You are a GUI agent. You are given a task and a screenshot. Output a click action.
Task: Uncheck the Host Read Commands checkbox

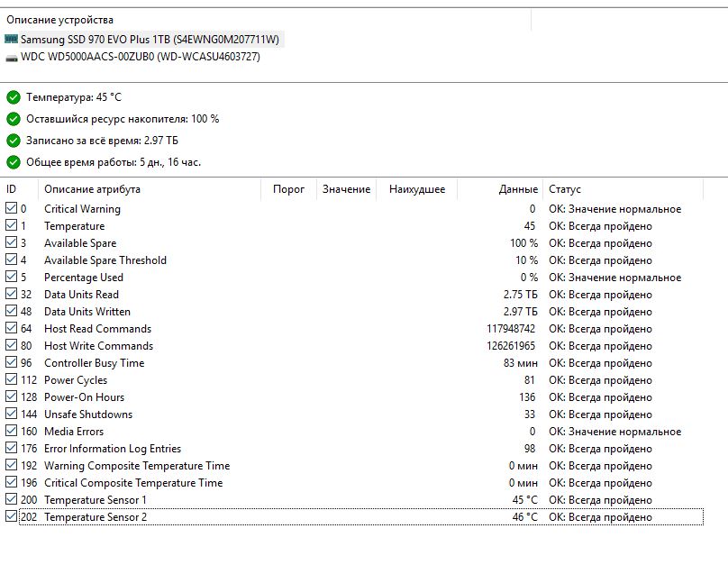point(11,328)
